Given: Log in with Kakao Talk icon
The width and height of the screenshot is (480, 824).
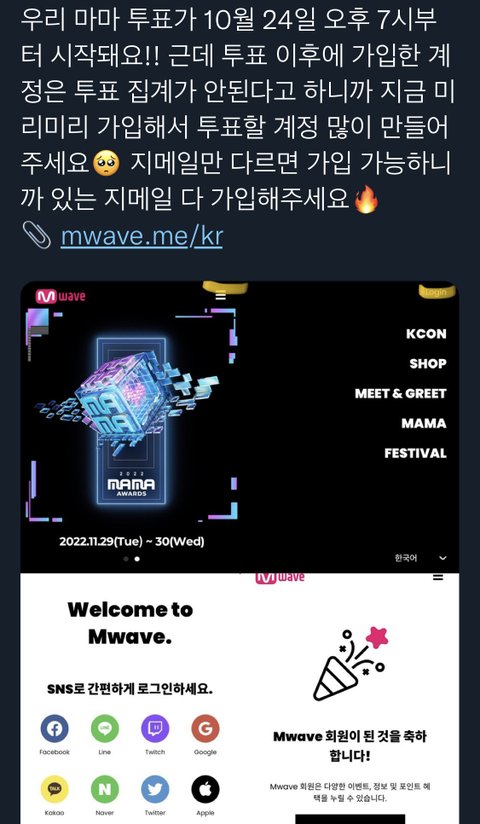Looking at the screenshot, I should click(55, 789).
